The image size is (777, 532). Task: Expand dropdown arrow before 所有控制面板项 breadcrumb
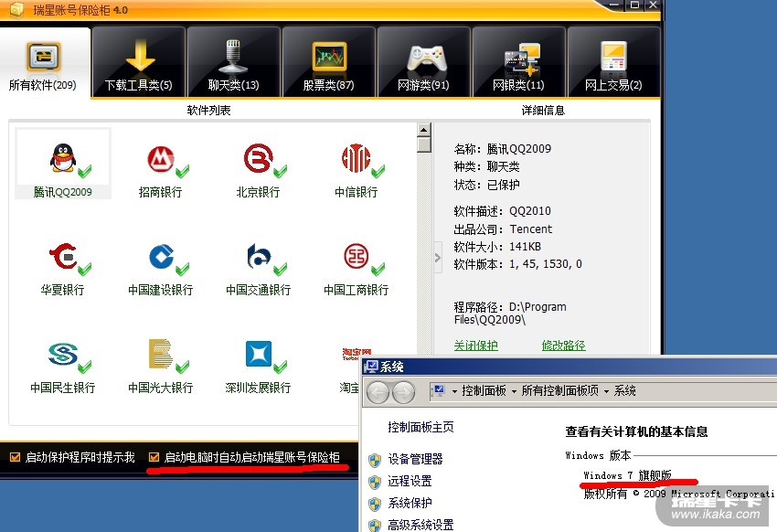[514, 391]
